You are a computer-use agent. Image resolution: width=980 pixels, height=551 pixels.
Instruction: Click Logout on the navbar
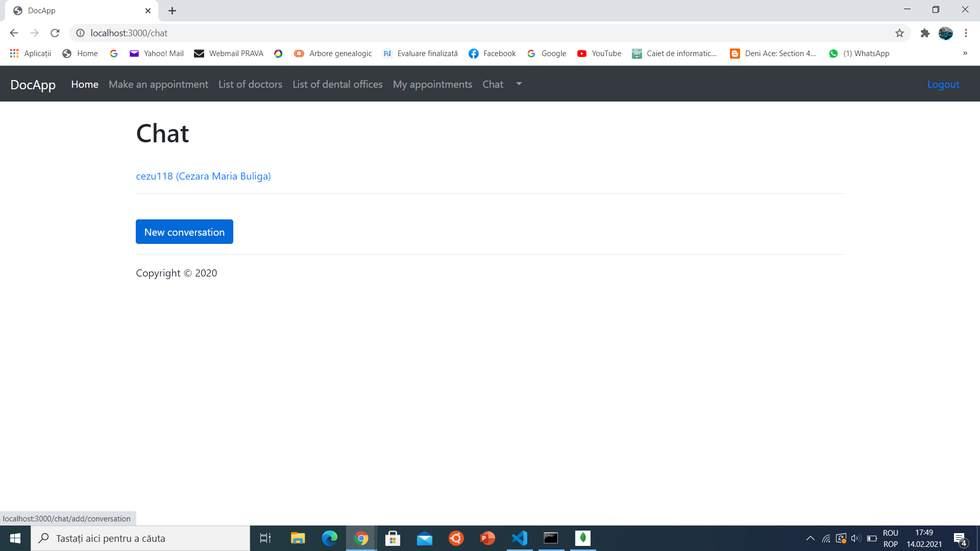(943, 84)
